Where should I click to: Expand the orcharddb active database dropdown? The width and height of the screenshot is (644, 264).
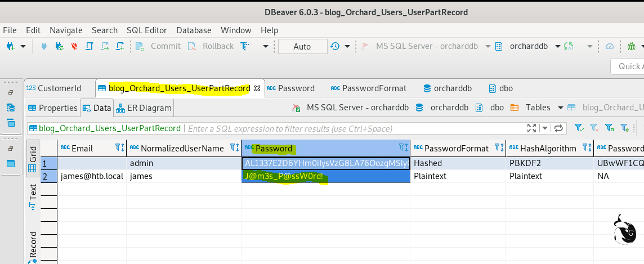(558, 46)
